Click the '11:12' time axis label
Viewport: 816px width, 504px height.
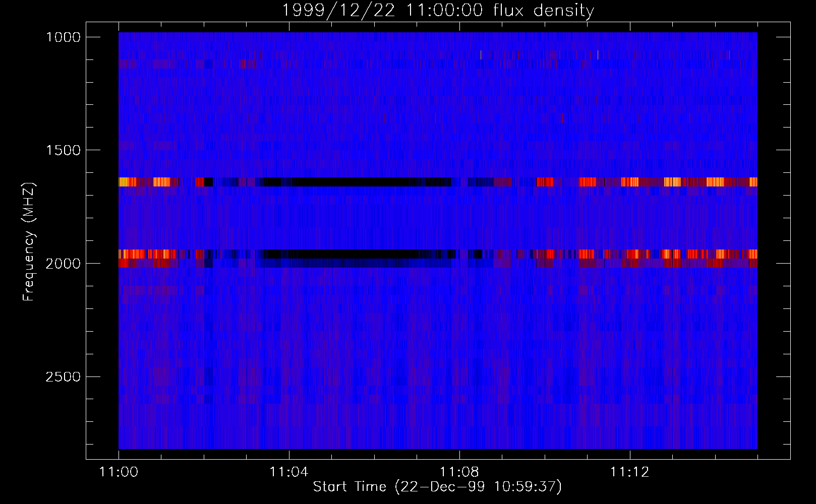coord(629,472)
